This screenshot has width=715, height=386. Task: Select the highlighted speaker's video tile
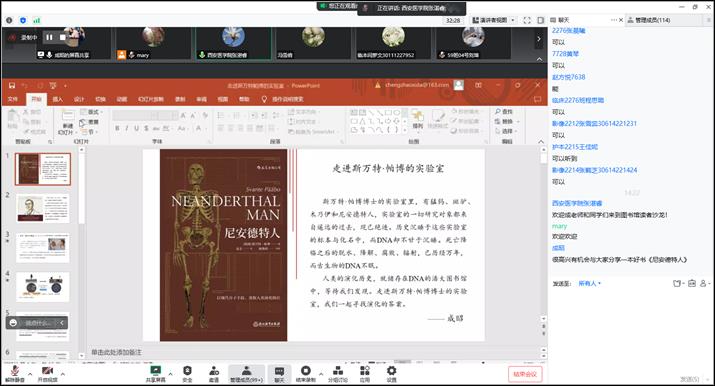tap(233, 43)
